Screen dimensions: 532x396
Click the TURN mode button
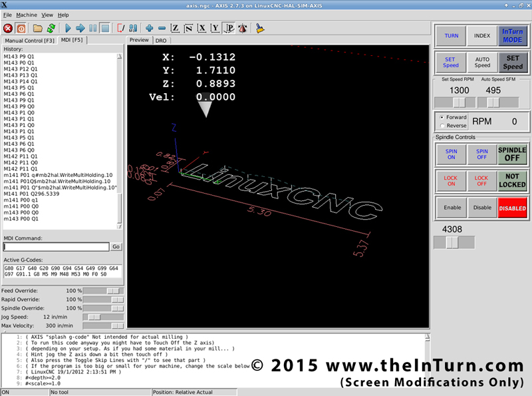coord(452,36)
